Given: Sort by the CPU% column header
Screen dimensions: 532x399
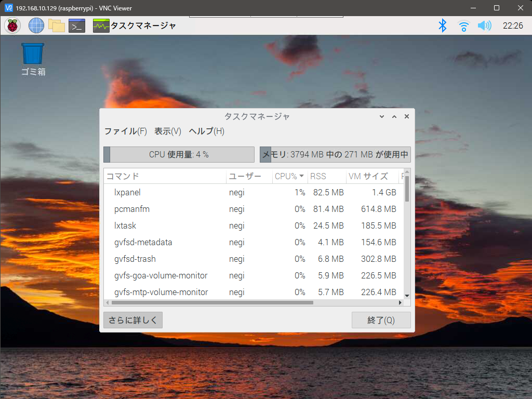Looking at the screenshot, I should [x=289, y=176].
